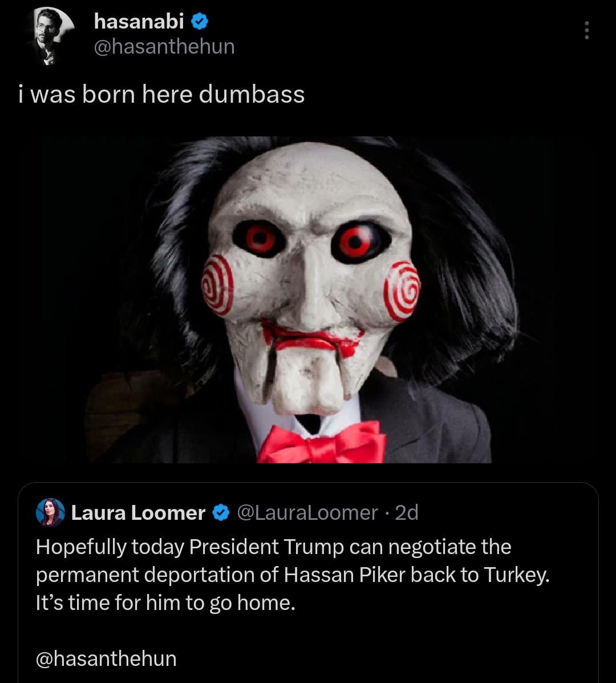Click the hasanabi display name
Image resolution: width=616 pixels, height=683 pixels.
tap(139, 22)
